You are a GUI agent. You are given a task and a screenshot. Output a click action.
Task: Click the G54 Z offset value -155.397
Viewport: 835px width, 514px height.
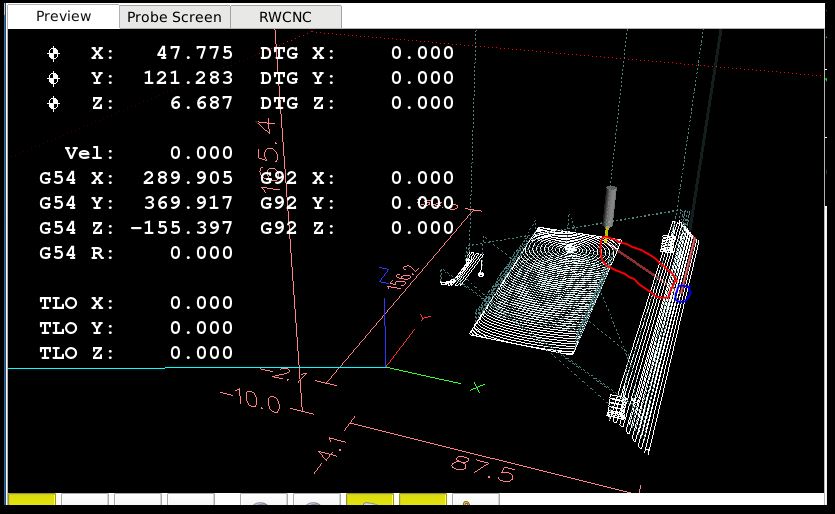tap(183, 228)
